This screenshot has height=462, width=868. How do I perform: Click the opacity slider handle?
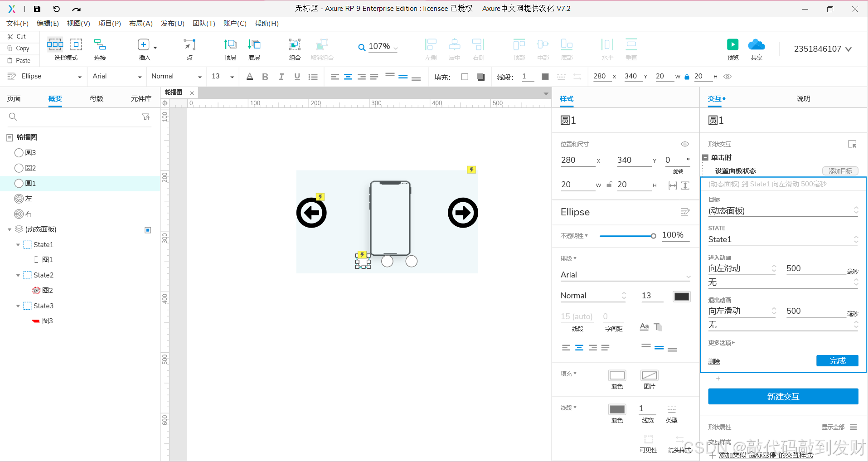653,236
